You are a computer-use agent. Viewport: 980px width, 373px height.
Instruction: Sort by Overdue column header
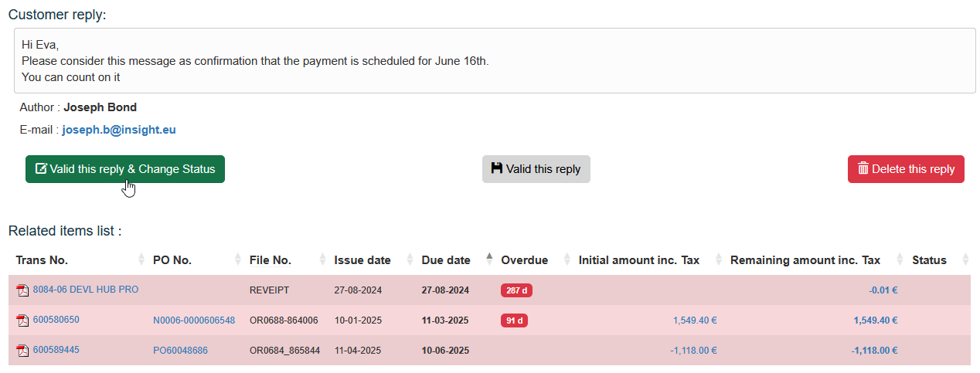(x=525, y=260)
